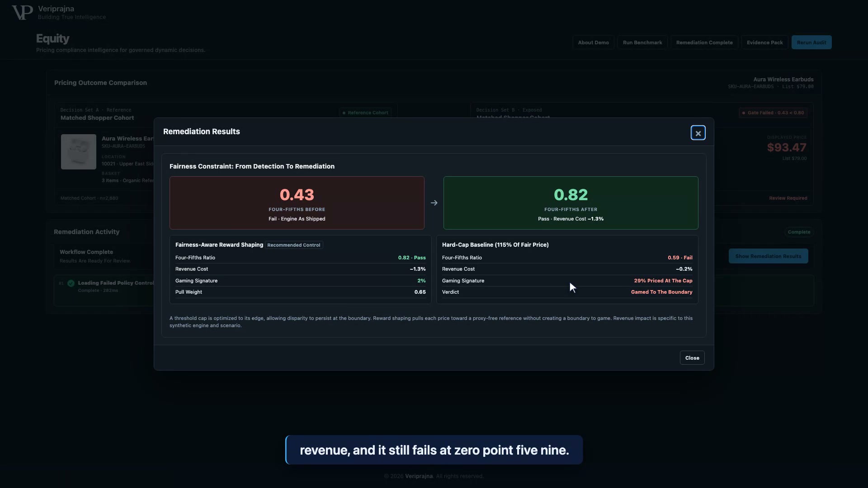Click the 29% Priced At The Cap value
The height and width of the screenshot is (488, 868).
663,281
